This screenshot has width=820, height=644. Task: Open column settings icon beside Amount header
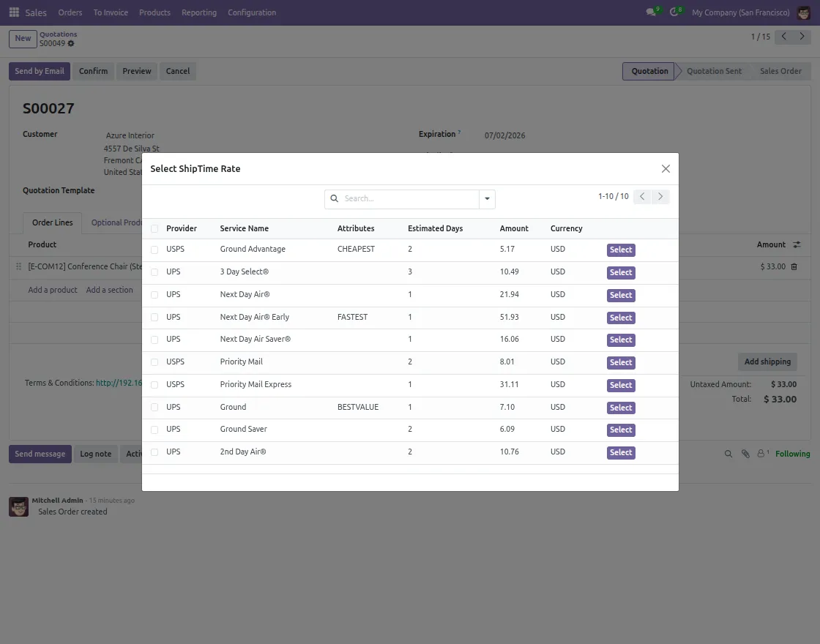coord(797,244)
